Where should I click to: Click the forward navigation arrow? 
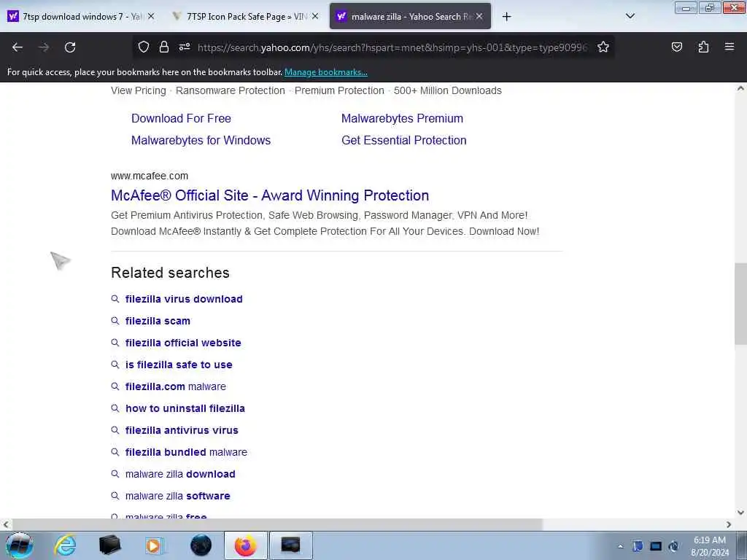[x=44, y=47]
